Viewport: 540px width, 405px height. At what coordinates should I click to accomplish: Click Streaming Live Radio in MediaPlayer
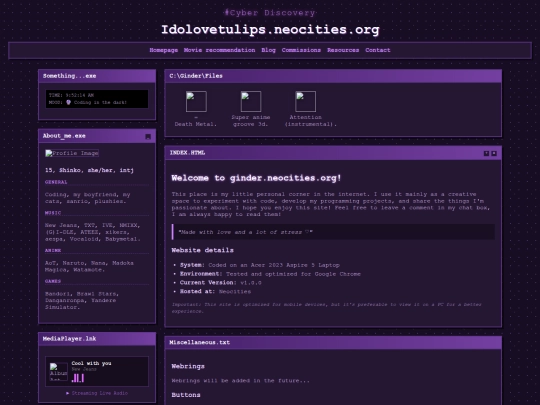click(97, 393)
